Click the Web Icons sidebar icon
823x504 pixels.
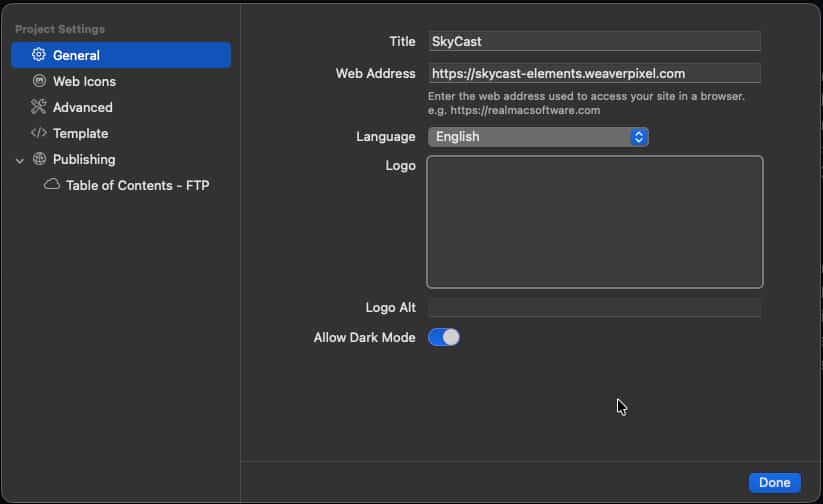click(39, 81)
